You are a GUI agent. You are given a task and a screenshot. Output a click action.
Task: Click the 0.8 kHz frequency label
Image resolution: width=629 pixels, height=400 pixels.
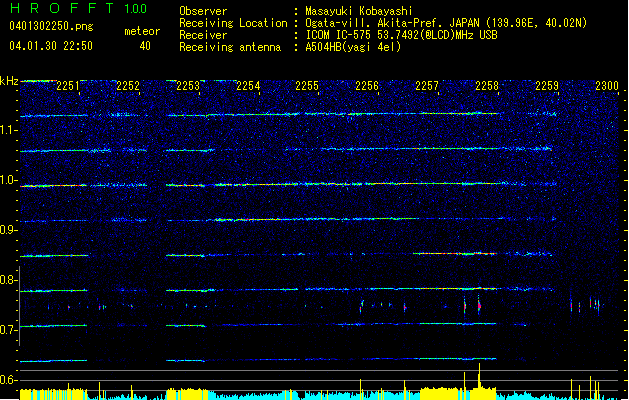click(9, 280)
